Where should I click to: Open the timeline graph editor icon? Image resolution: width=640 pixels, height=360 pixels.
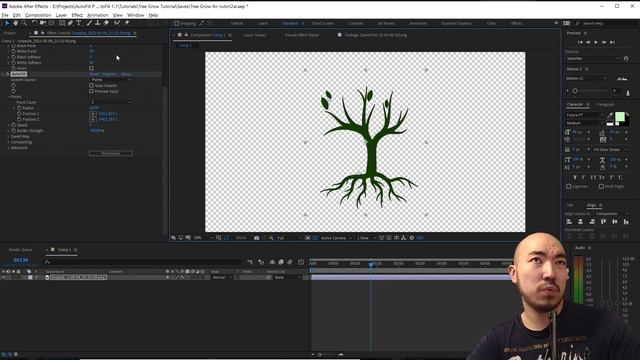click(301, 262)
